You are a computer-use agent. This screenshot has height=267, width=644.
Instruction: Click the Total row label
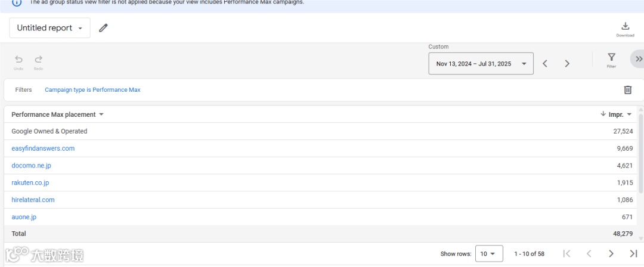click(18, 234)
